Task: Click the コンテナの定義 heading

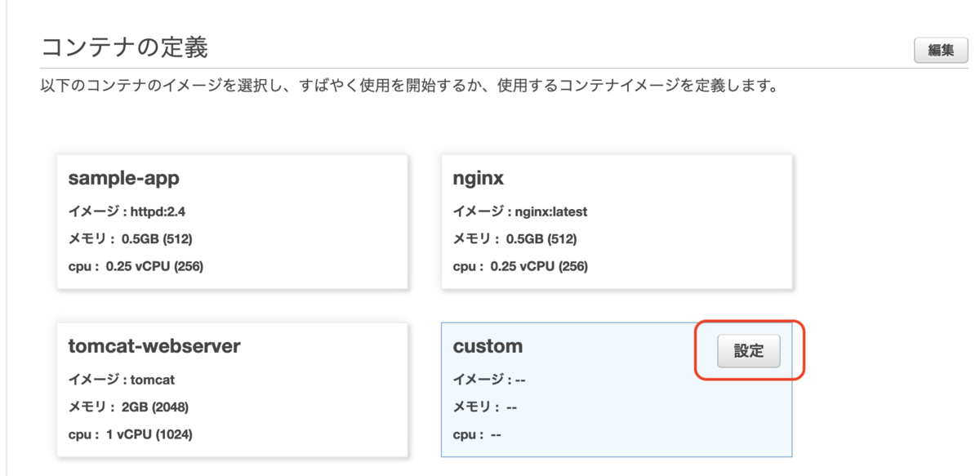Action: 124,47
